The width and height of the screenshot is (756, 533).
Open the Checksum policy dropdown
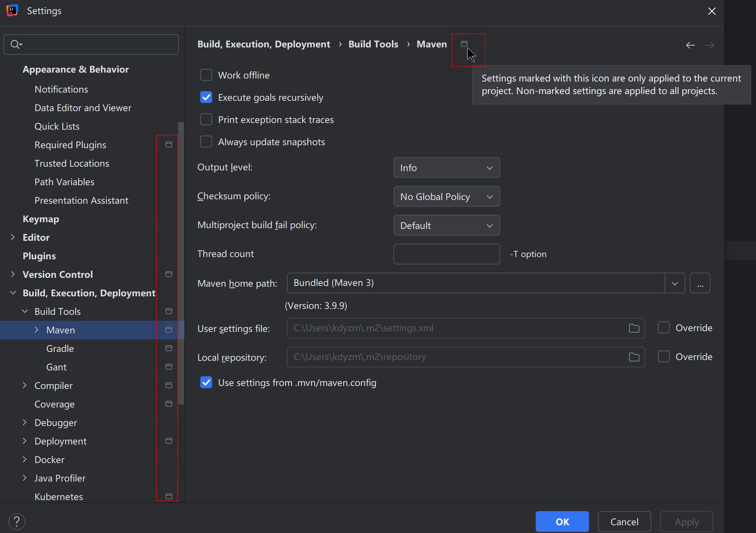click(446, 197)
